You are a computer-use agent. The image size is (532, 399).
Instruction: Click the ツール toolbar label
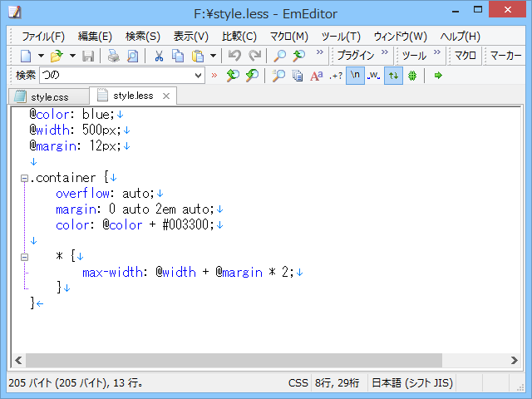pos(414,56)
